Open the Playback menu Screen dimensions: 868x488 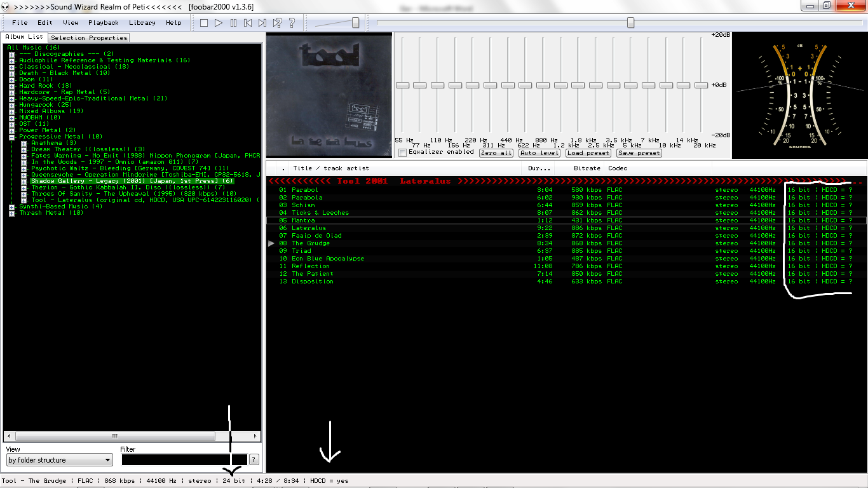point(104,23)
